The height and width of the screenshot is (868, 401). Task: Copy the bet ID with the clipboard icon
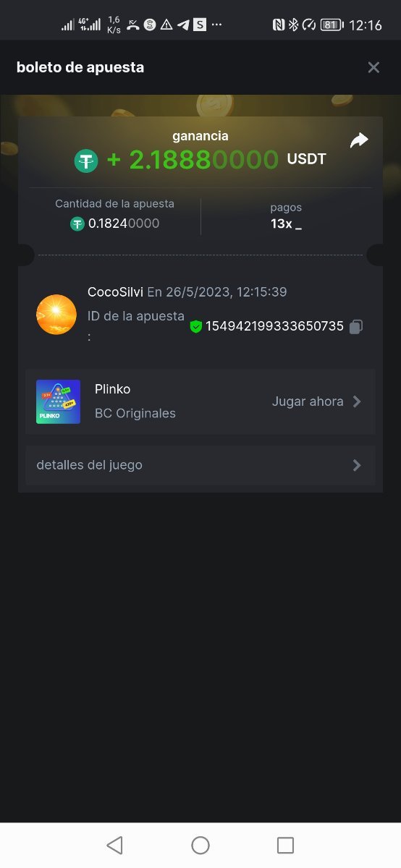355,327
